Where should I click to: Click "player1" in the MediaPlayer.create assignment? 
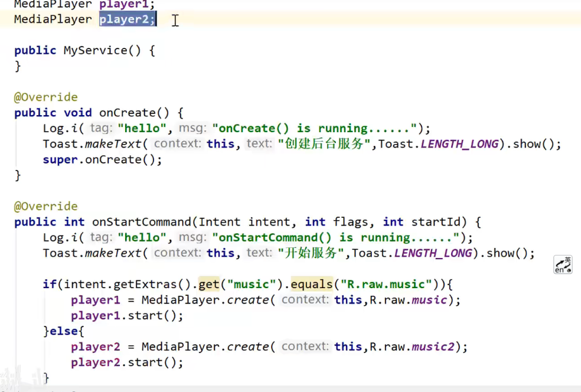96,300
